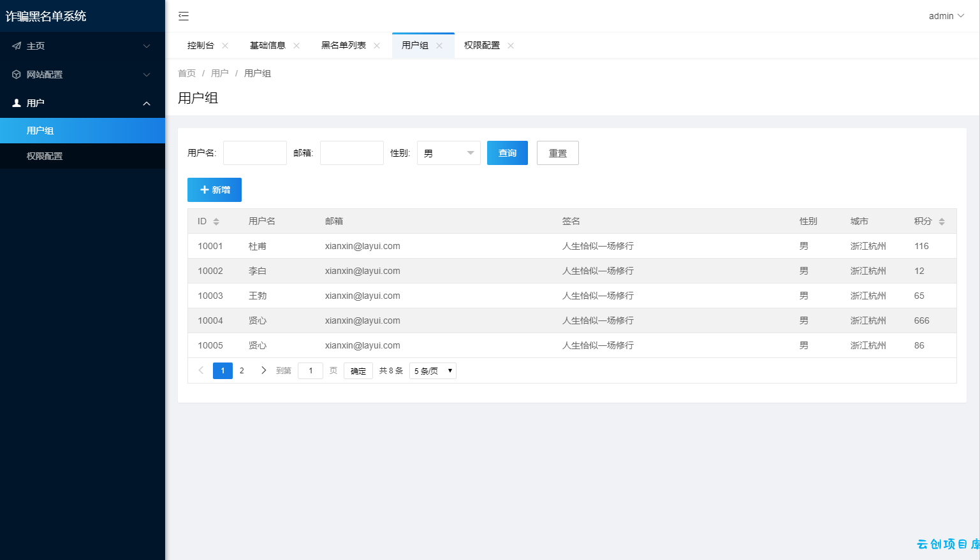Click the 确定 page jump button
The width and height of the screenshot is (980, 560).
click(x=358, y=371)
